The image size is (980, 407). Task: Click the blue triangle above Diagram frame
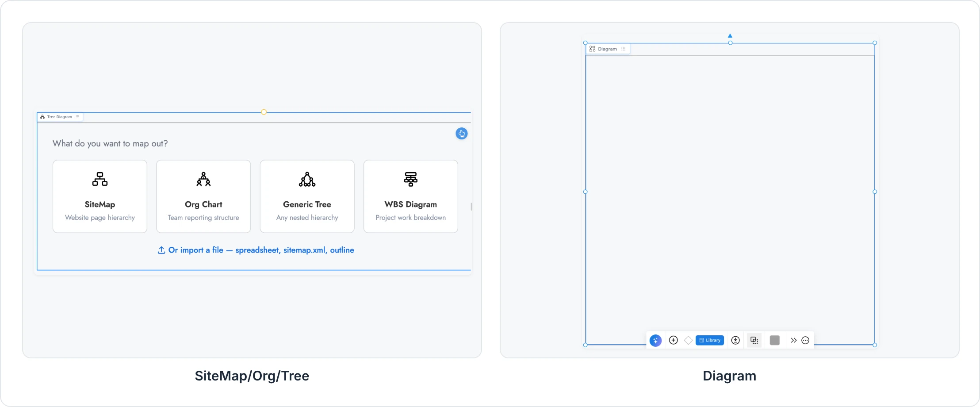pyautogui.click(x=730, y=36)
